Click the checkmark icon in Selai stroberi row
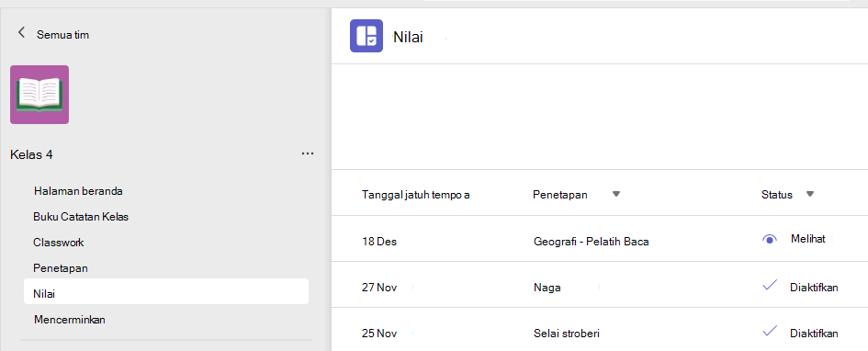The image size is (868, 351). (770, 332)
